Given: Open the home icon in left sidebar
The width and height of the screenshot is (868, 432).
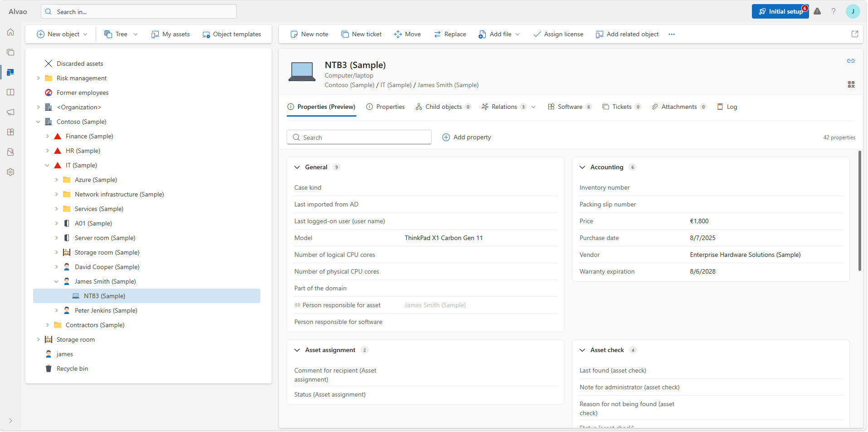Looking at the screenshot, I should (10, 32).
